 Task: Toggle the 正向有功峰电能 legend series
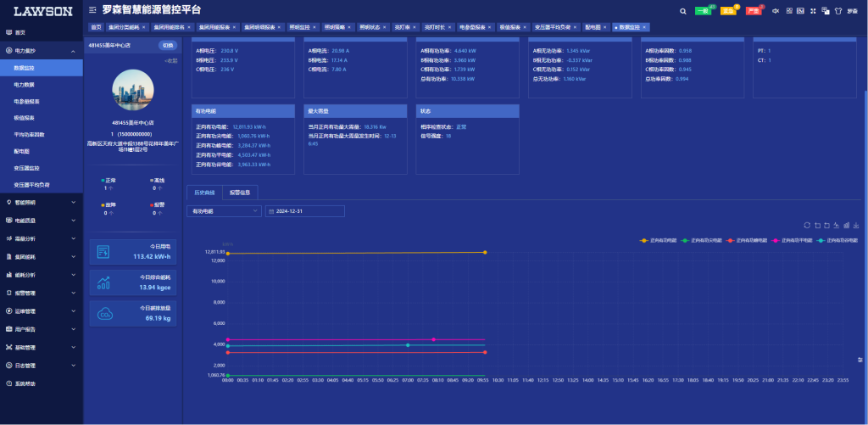[746, 240]
